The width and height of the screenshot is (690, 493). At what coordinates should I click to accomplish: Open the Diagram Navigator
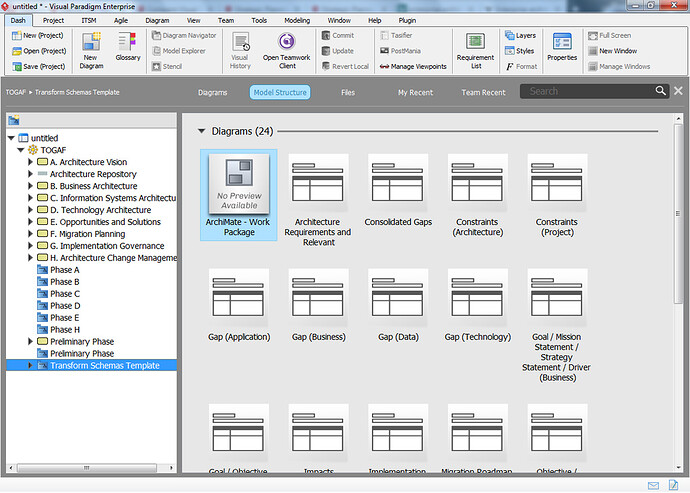tap(184, 36)
